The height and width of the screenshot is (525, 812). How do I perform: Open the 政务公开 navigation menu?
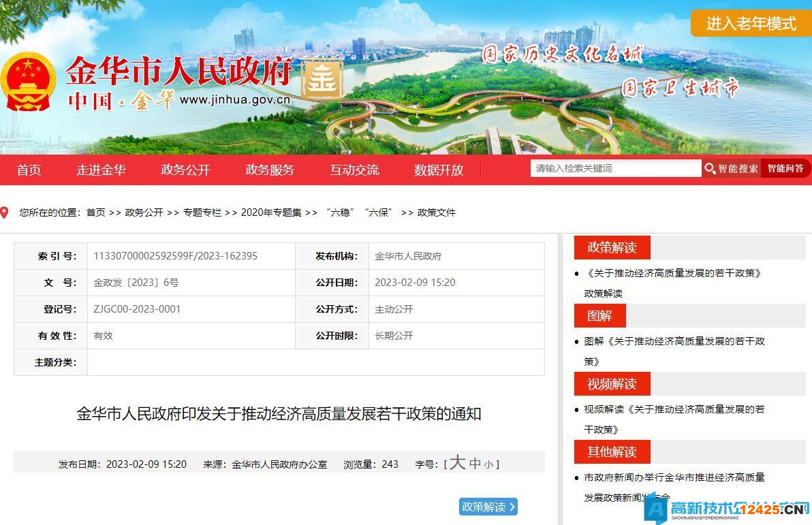(x=185, y=171)
